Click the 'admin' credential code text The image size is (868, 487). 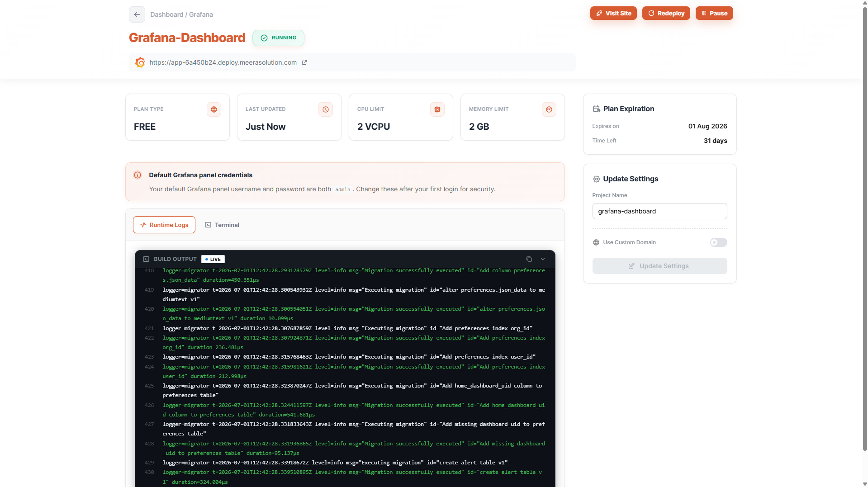click(x=343, y=189)
